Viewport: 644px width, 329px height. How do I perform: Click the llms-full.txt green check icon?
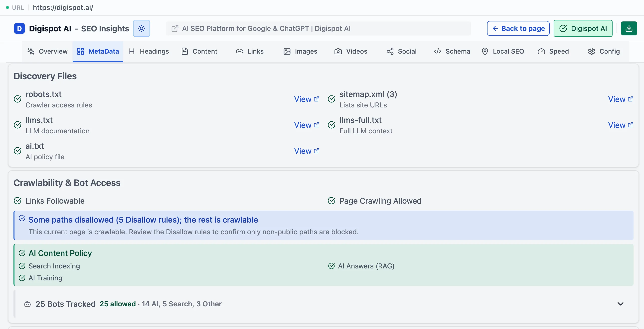pyautogui.click(x=331, y=125)
